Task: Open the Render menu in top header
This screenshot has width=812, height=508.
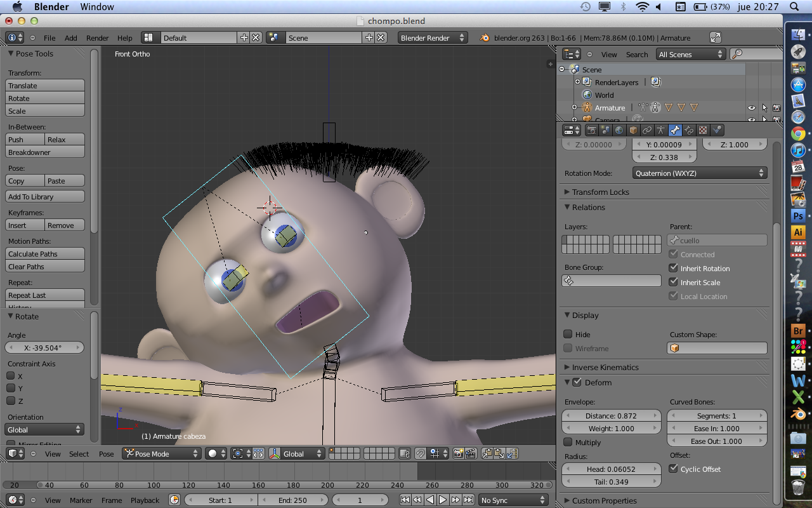Action: (97, 38)
